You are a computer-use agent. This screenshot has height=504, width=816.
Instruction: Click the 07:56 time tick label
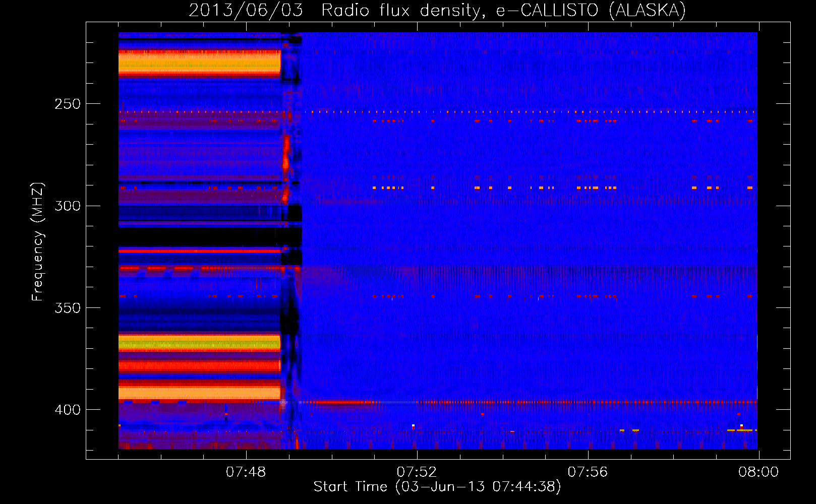pos(588,472)
